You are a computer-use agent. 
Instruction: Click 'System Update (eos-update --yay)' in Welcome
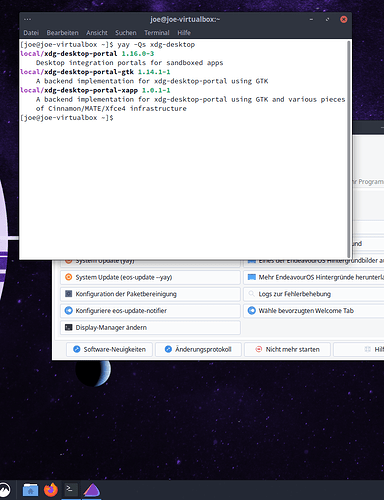pos(150,277)
